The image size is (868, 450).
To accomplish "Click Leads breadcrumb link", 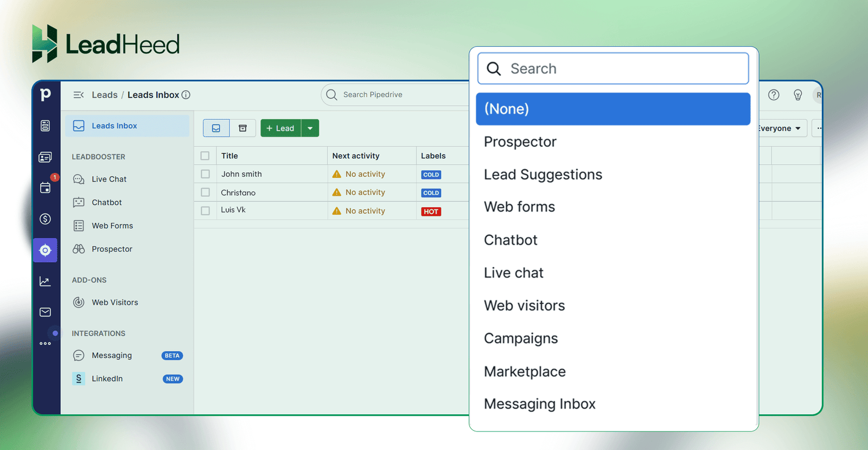I will click(105, 95).
